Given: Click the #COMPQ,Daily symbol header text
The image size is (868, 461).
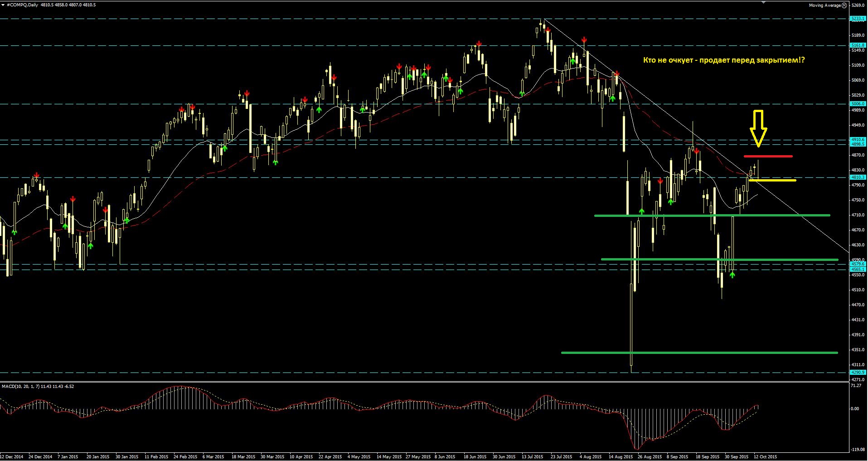Looking at the screenshot, I should (22, 5).
